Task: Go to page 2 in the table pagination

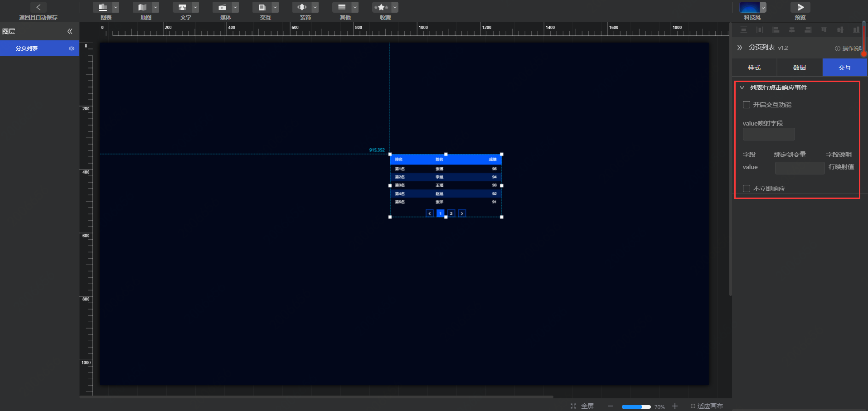Action: tap(451, 213)
